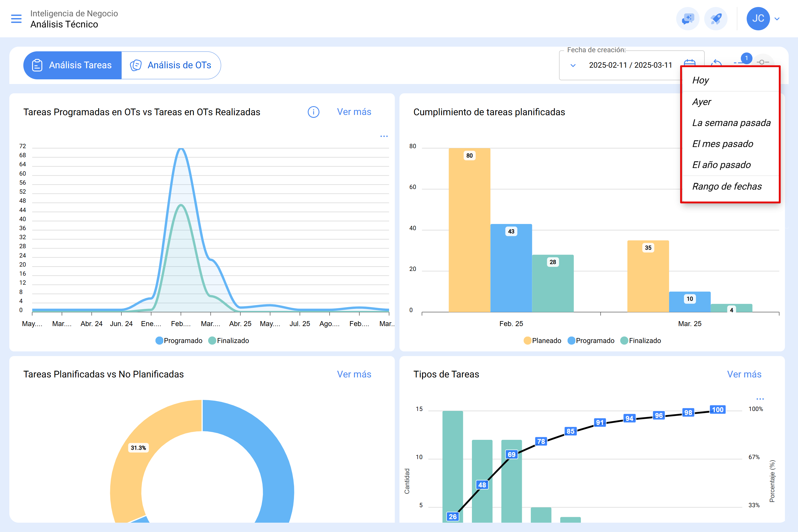Viewport: 798px width, 532px height.
Task: Click Pareto point labeled 98
Action: coord(688,413)
